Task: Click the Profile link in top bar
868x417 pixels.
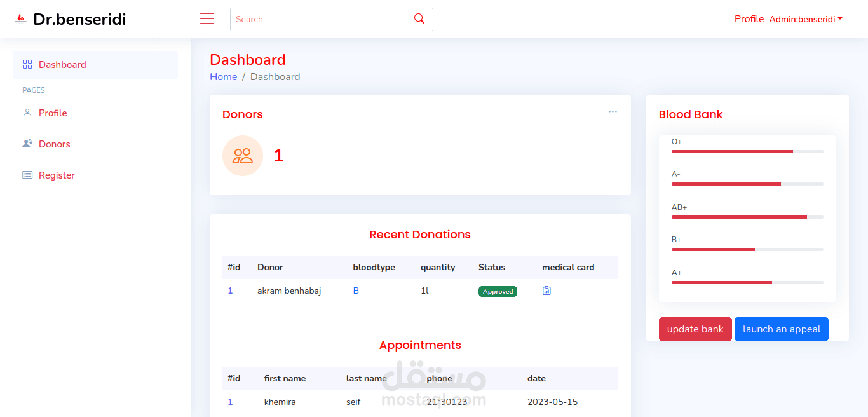Action: (749, 18)
